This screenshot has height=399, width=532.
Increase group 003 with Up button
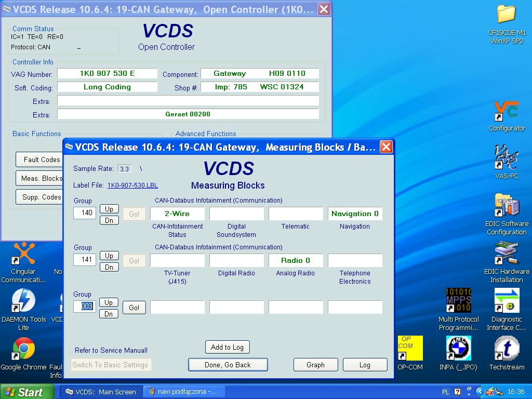(x=109, y=303)
